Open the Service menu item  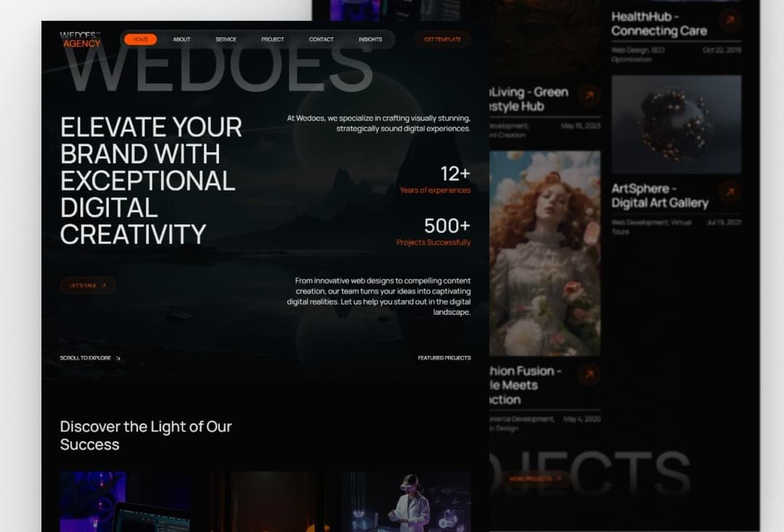click(226, 39)
